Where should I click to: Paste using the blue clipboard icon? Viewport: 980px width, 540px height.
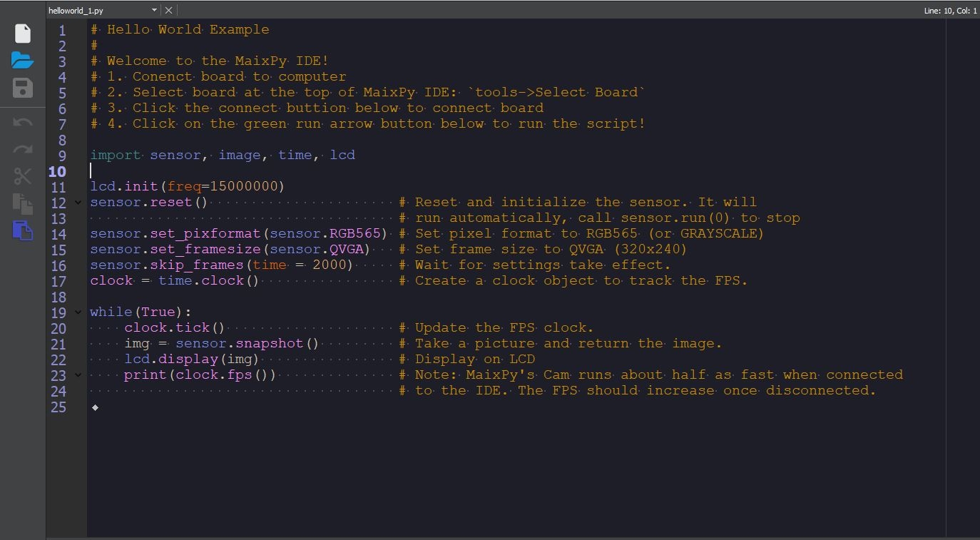[23, 230]
